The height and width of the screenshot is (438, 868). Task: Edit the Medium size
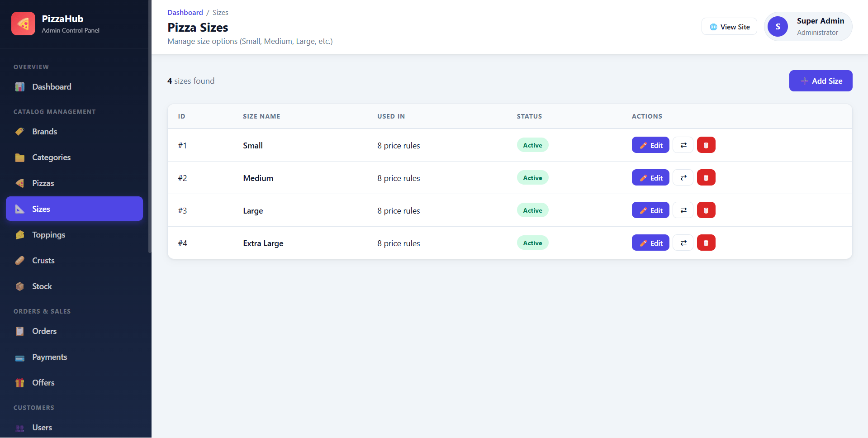(x=650, y=178)
